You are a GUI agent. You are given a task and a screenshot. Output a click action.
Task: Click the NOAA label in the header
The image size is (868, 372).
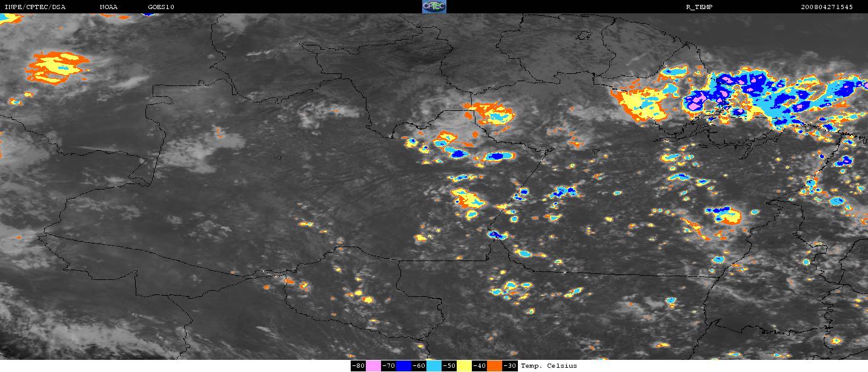pyautogui.click(x=108, y=7)
